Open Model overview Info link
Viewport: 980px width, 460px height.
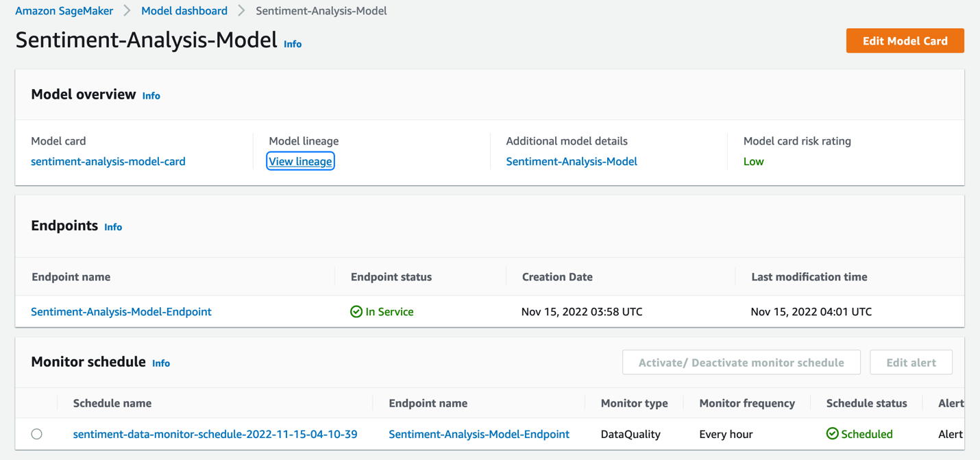[151, 96]
